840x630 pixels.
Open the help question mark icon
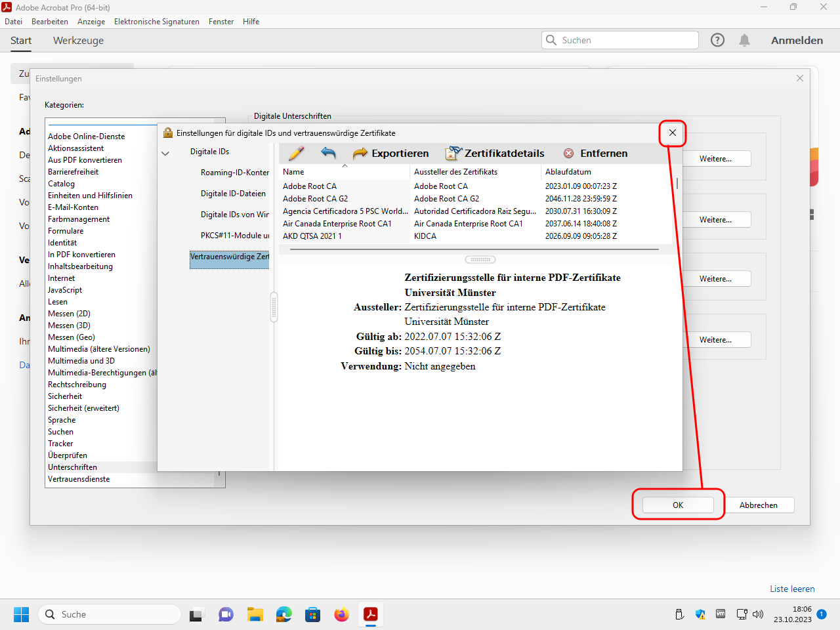(x=717, y=40)
